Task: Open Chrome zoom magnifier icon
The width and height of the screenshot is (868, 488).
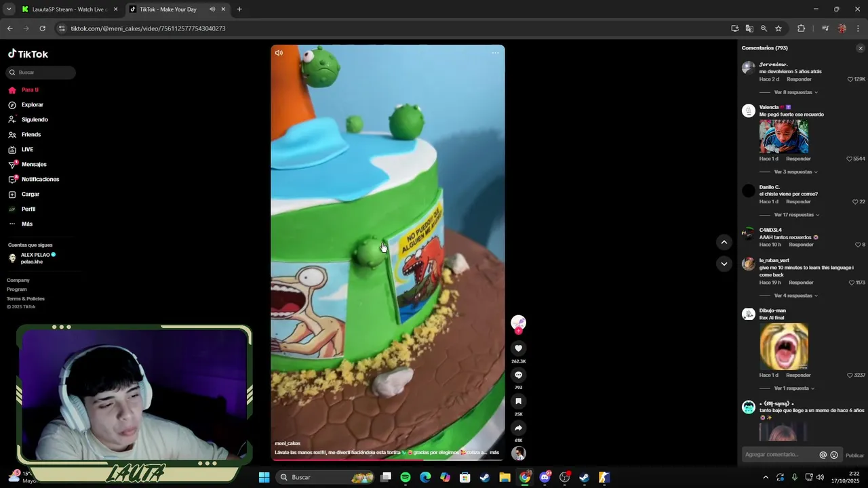Action: point(764,28)
